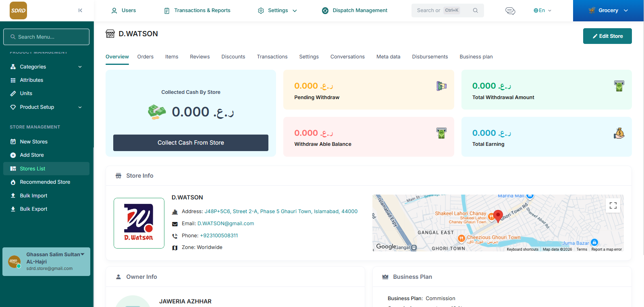Click the Business Plan crown icon

coord(385,277)
